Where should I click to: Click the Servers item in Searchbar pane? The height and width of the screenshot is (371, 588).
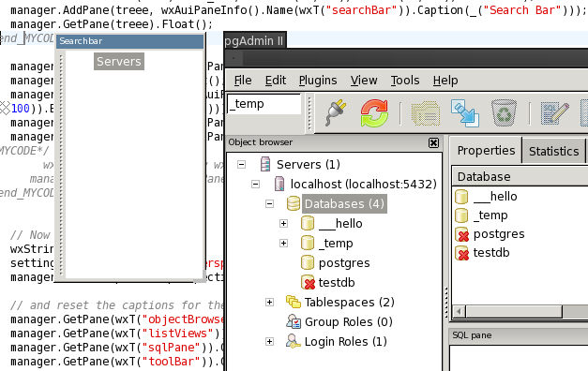(x=119, y=62)
